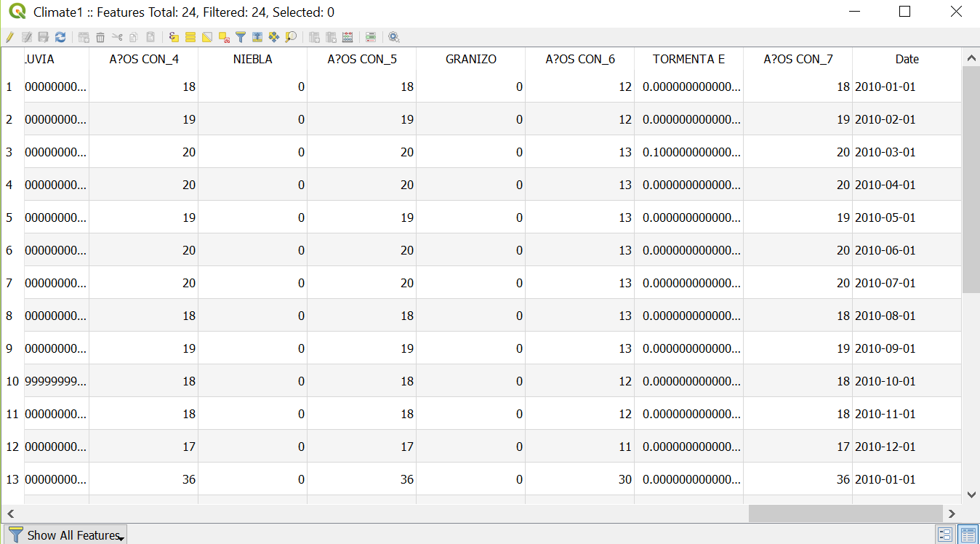Click the TORMENTA E column header
980x544 pixels.
tap(689, 60)
